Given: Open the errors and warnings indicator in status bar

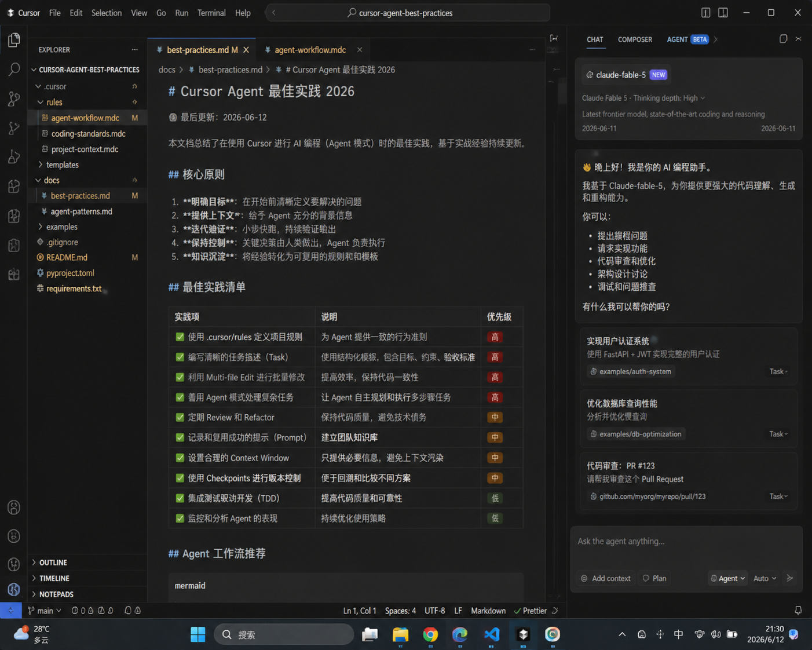Looking at the screenshot, I should [x=93, y=611].
